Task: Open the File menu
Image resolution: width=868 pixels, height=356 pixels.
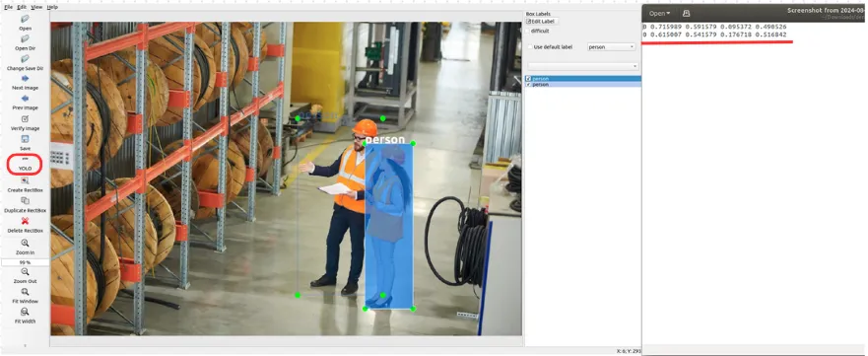Action: pyautogui.click(x=8, y=7)
